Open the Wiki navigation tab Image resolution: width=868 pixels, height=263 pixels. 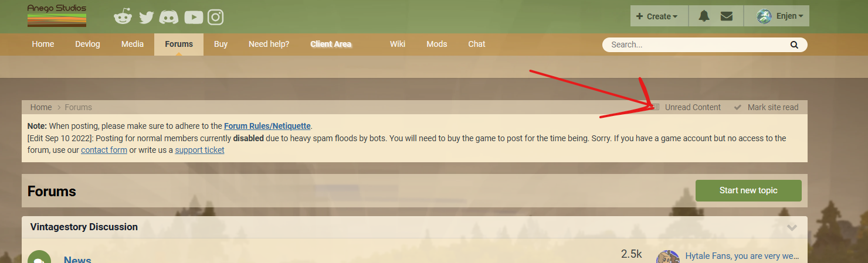[398, 44]
